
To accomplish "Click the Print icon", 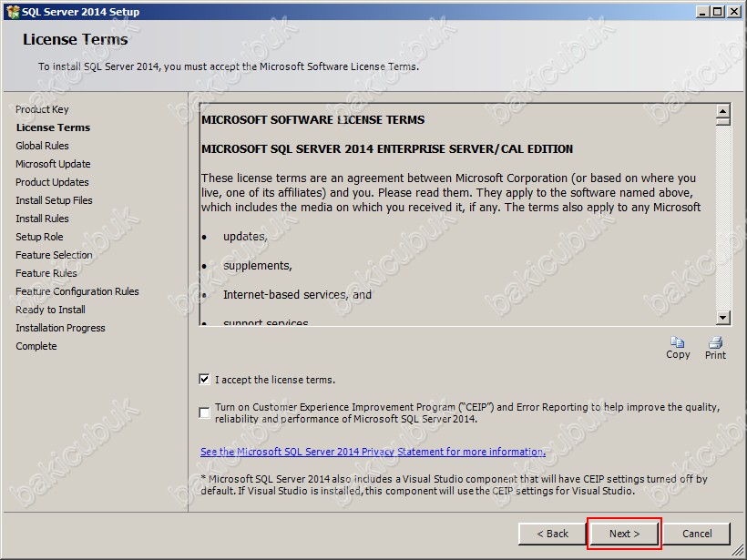I will click(x=715, y=342).
